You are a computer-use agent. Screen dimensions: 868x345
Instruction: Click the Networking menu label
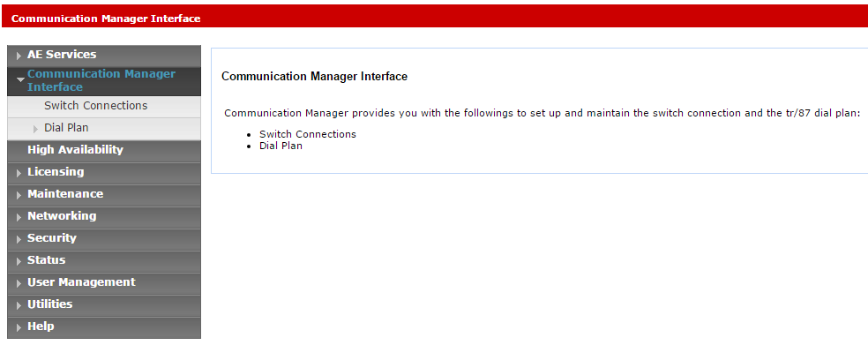pos(62,215)
